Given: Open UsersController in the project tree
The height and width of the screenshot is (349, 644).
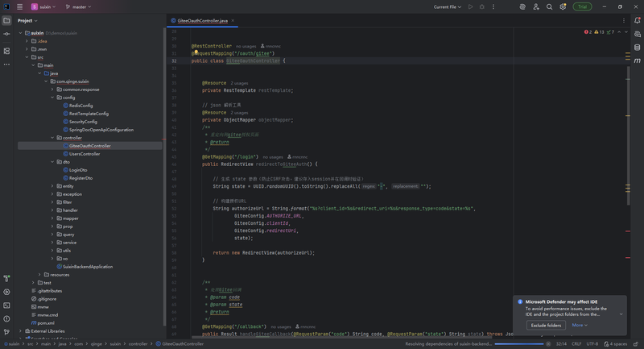Looking at the screenshot, I should pyautogui.click(x=85, y=154).
